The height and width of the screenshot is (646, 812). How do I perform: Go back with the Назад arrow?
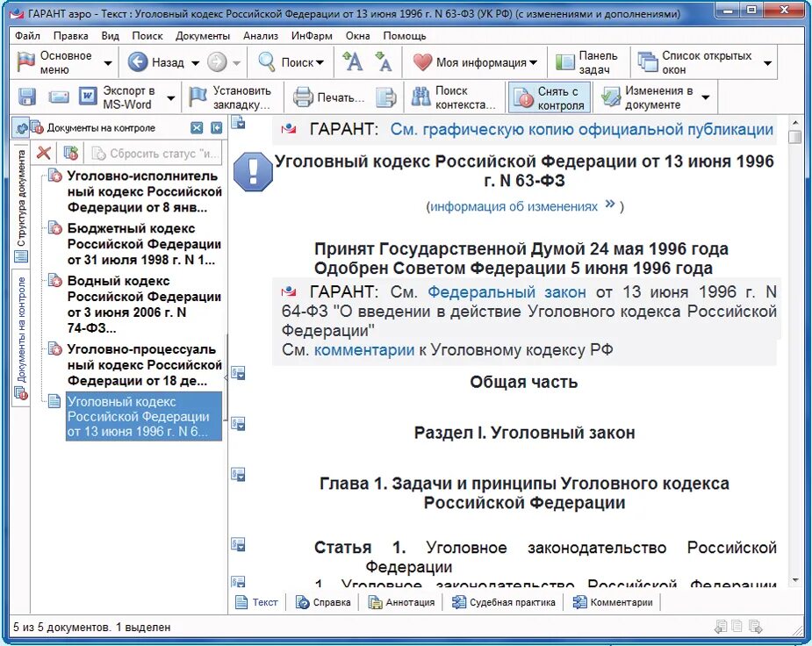tap(138, 62)
